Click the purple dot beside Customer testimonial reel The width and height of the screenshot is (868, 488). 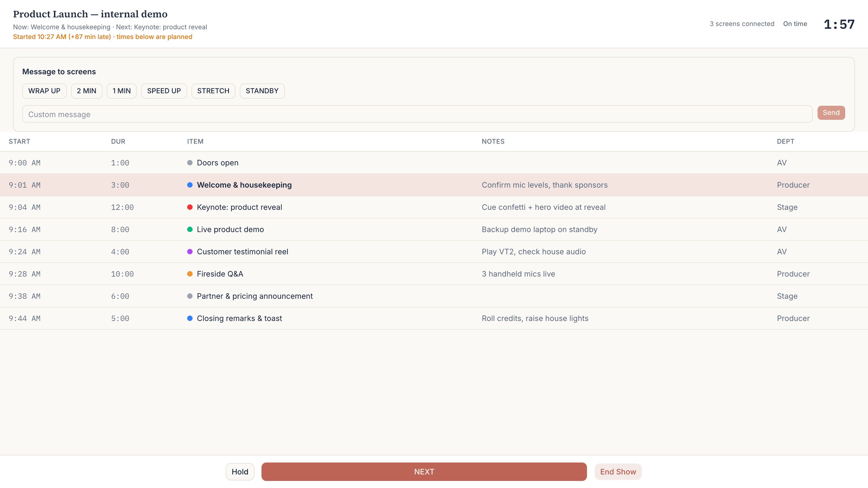click(x=190, y=252)
